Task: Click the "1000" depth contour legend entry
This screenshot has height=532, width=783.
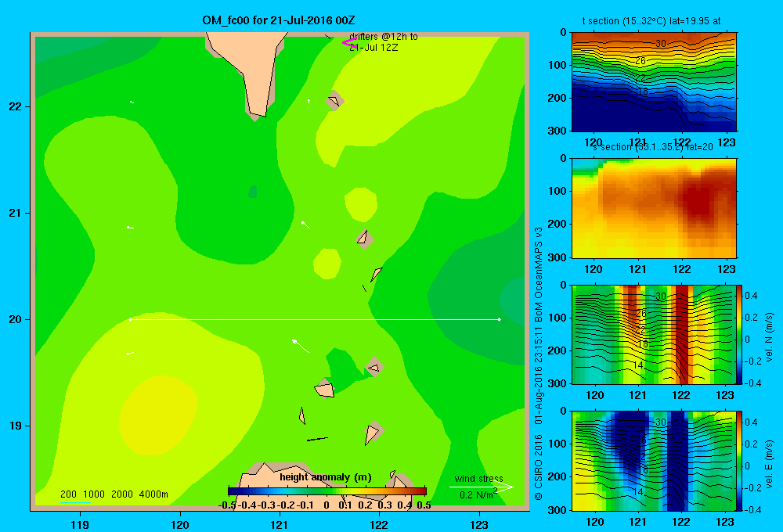Action: (x=94, y=494)
